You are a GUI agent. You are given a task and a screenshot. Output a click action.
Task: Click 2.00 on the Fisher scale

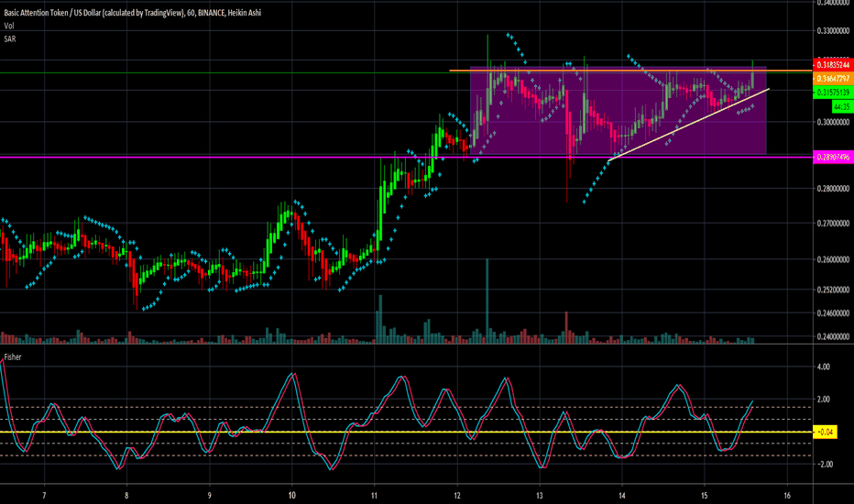[x=823, y=400]
